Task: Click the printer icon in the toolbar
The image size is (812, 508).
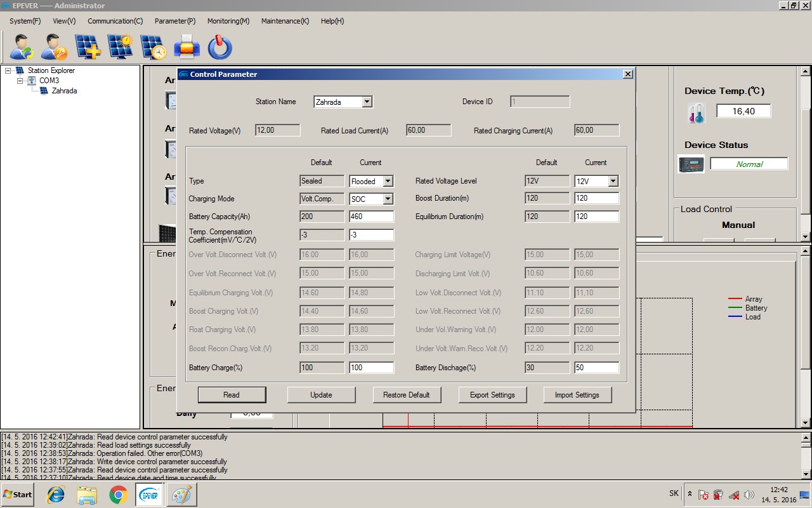Action: 187,47
